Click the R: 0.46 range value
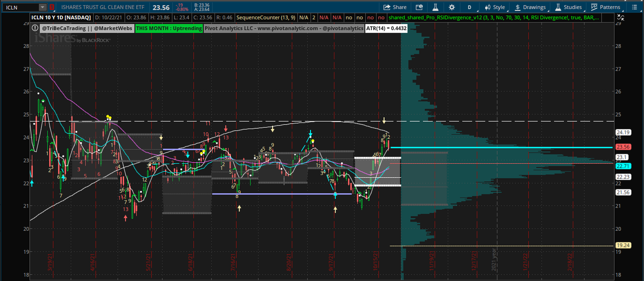Image resolution: width=644 pixels, height=281 pixels. click(x=224, y=18)
